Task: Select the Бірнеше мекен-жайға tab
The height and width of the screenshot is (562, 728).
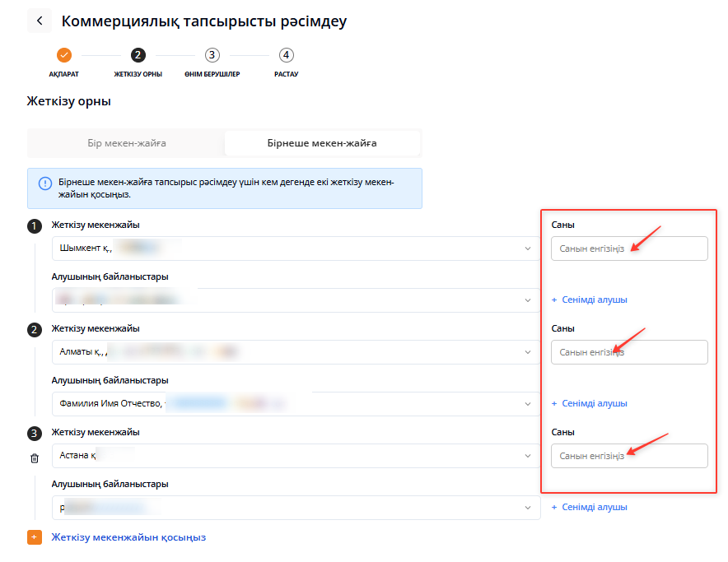Action: (322, 143)
